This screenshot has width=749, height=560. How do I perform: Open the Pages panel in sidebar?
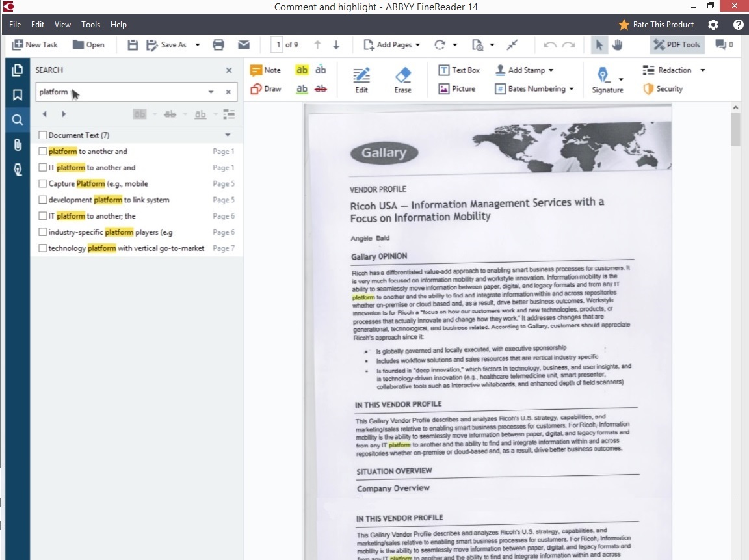pyautogui.click(x=17, y=70)
